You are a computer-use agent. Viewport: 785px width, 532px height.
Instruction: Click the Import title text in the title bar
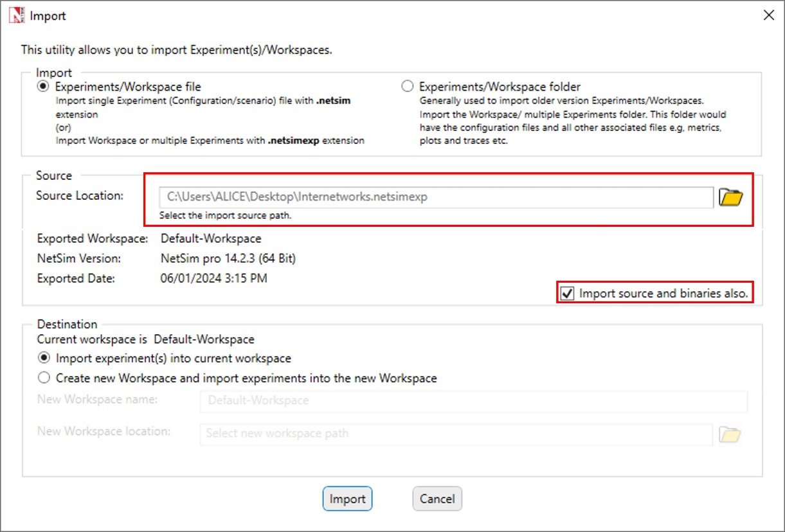pos(48,15)
